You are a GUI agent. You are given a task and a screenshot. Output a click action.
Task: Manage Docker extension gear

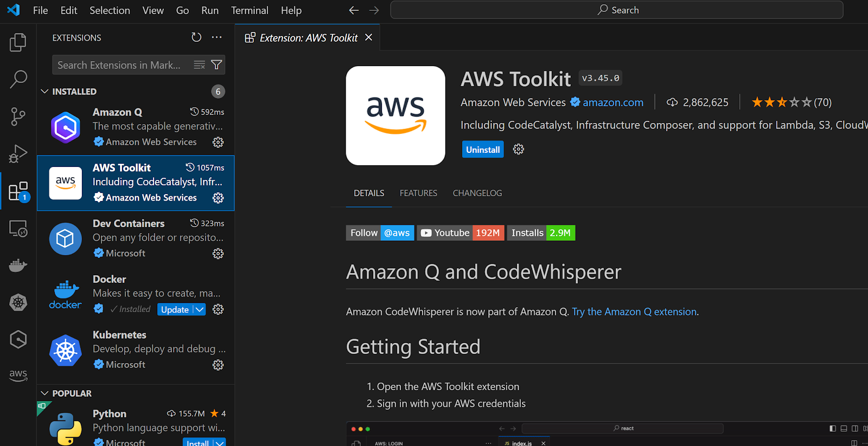click(218, 309)
